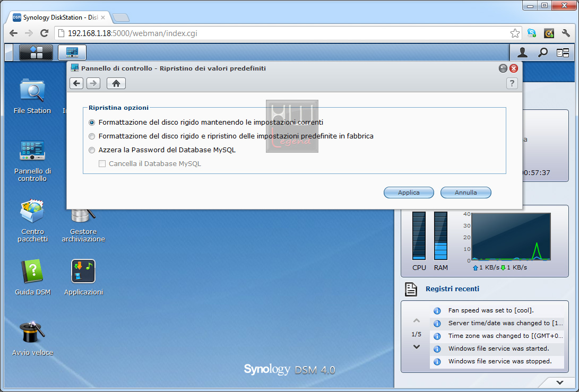The height and width of the screenshot is (392, 579).
Task: Open help for the control panel window
Action: (x=512, y=83)
